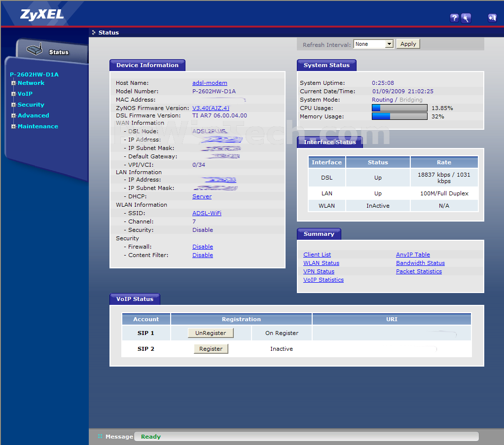Click the SIP 1 account cell

pyautogui.click(x=146, y=333)
